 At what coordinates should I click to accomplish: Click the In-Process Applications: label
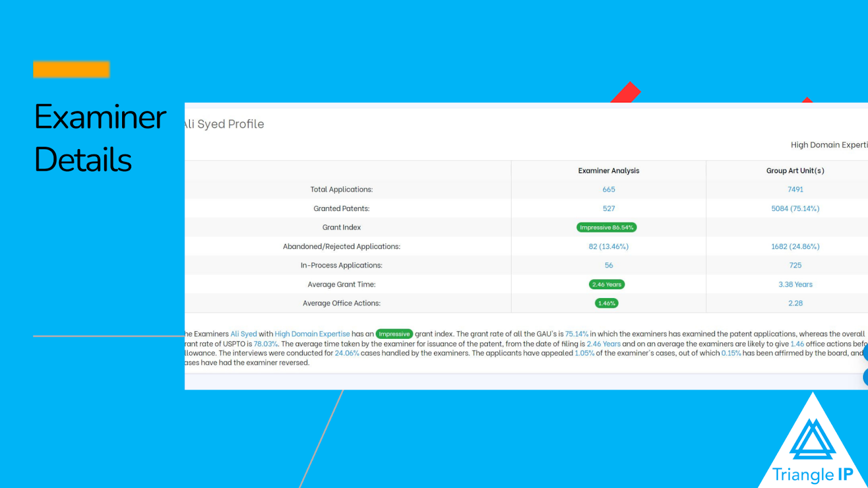341,265
